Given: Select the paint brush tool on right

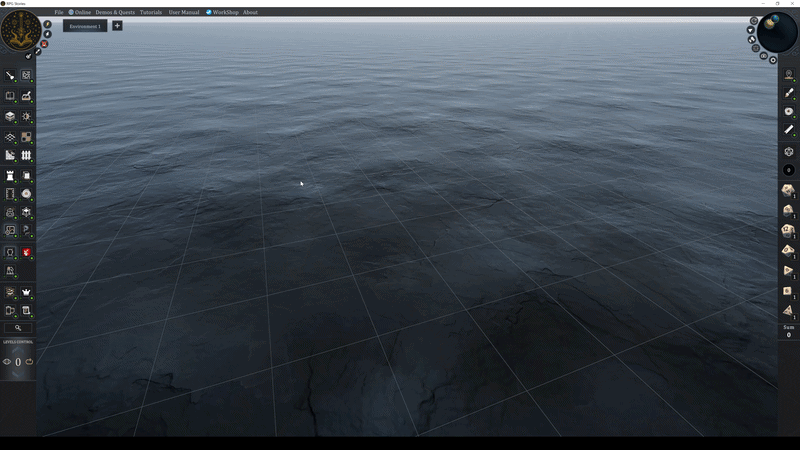Looking at the screenshot, I should 789,93.
